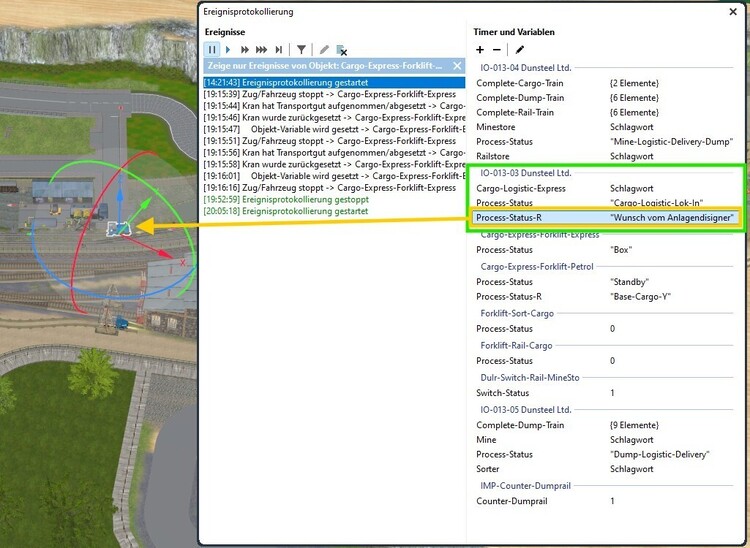This screenshot has width=750, height=548.
Task: Select the 19:15:39 Zug/Fahrzeug stoppt event
Action: [x=334, y=94]
